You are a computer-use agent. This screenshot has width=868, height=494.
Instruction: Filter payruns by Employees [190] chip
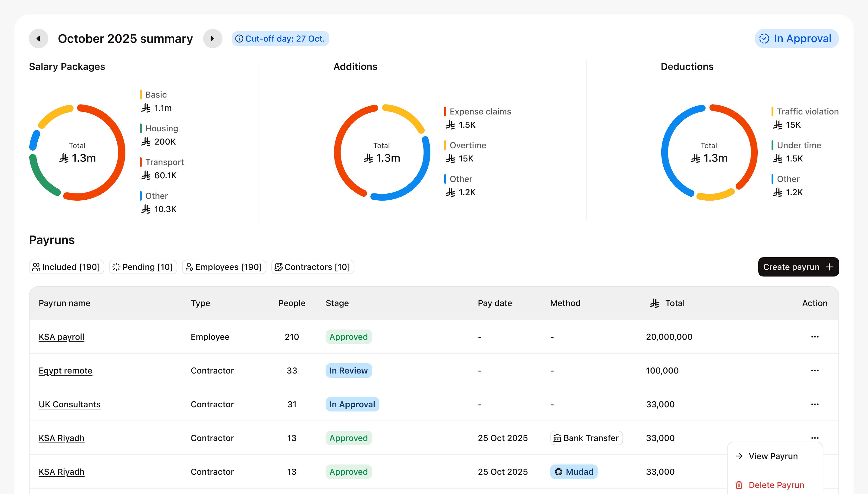[224, 267]
